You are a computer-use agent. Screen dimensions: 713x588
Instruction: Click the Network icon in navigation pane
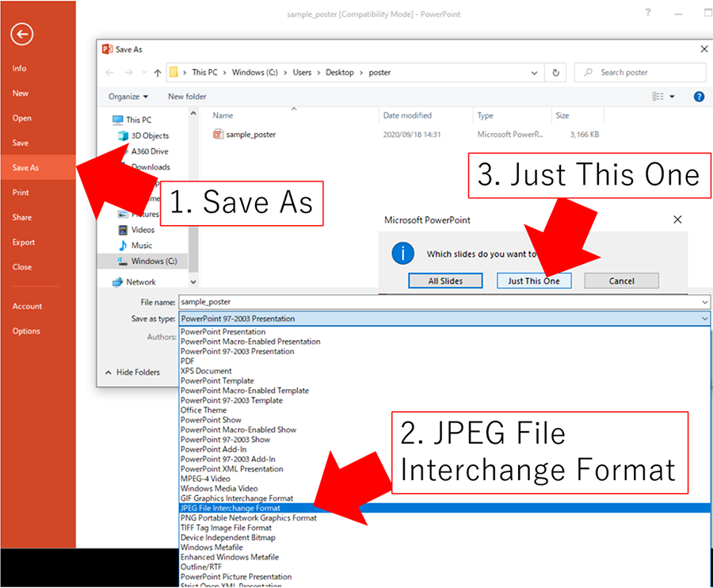(118, 282)
